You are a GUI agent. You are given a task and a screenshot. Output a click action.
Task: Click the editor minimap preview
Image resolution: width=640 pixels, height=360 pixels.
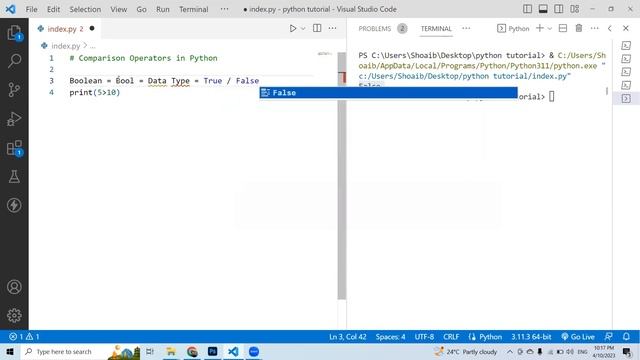(x=325, y=54)
